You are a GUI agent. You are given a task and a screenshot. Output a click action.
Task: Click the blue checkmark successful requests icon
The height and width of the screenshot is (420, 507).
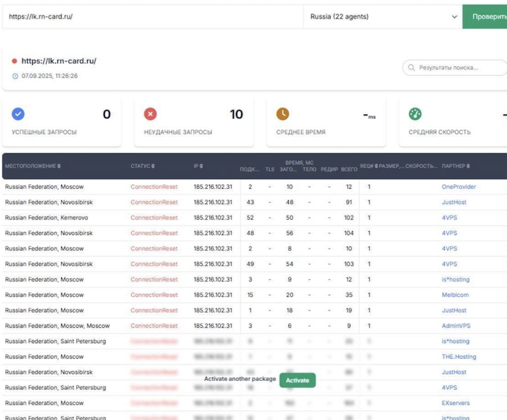click(18, 115)
